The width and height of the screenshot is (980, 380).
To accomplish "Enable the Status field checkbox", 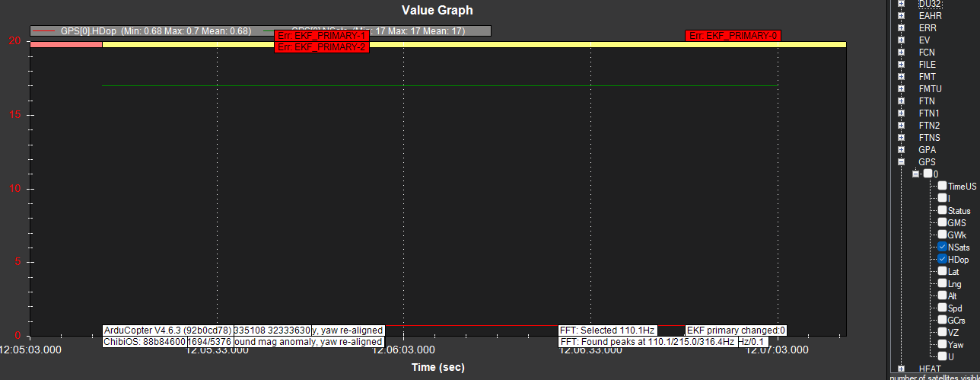I will (x=942, y=210).
